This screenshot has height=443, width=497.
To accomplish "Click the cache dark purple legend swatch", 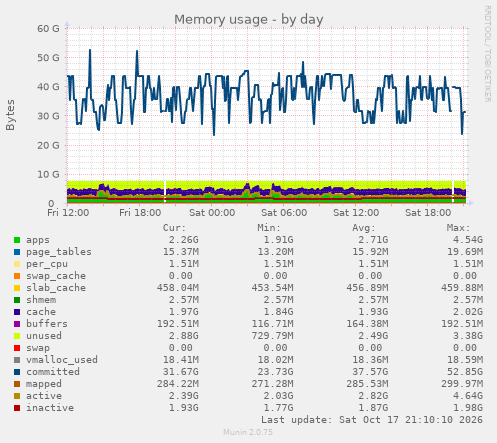I will (17, 312).
